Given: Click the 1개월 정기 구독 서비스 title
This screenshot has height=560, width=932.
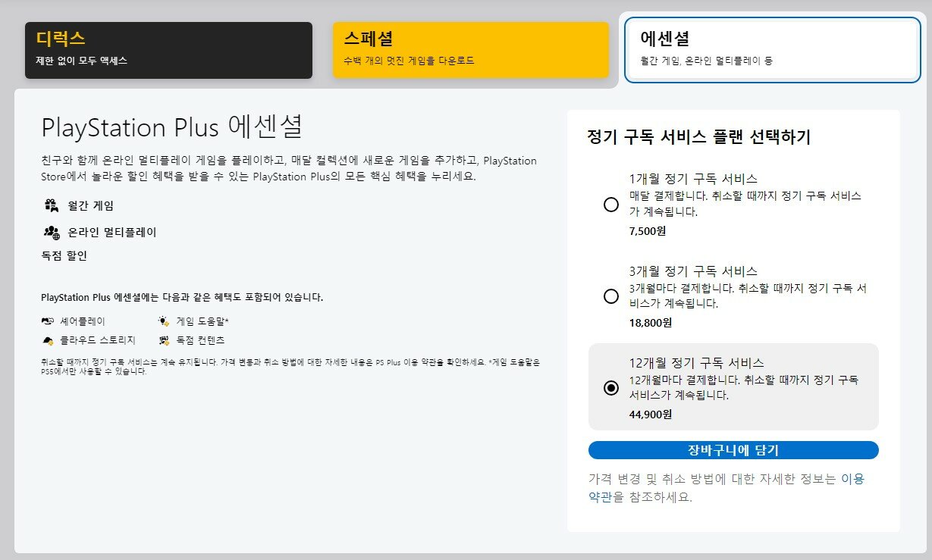Looking at the screenshot, I should coord(693,180).
